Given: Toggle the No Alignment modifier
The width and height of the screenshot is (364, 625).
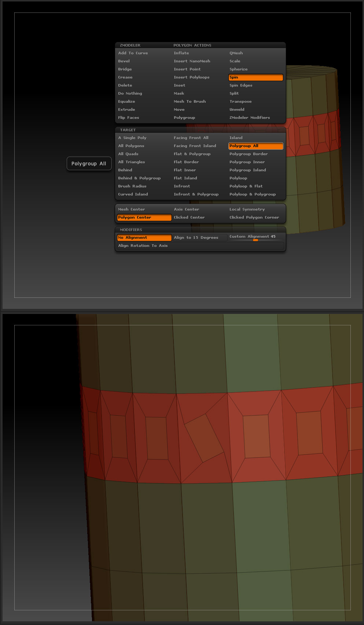Looking at the screenshot, I should click(x=144, y=238).
